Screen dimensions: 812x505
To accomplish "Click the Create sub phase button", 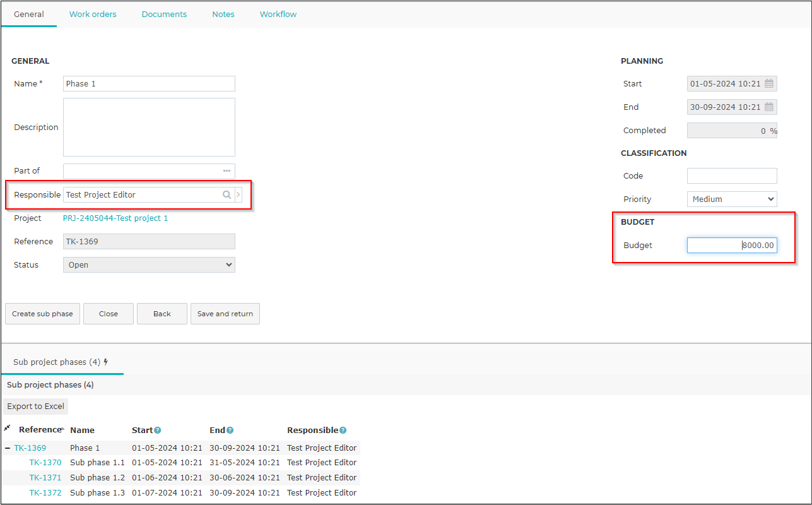I will coord(42,314).
